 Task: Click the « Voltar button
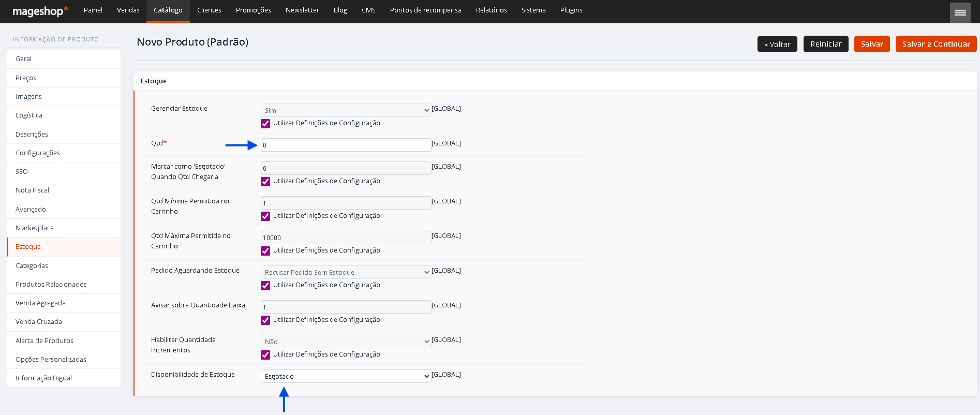click(x=777, y=44)
